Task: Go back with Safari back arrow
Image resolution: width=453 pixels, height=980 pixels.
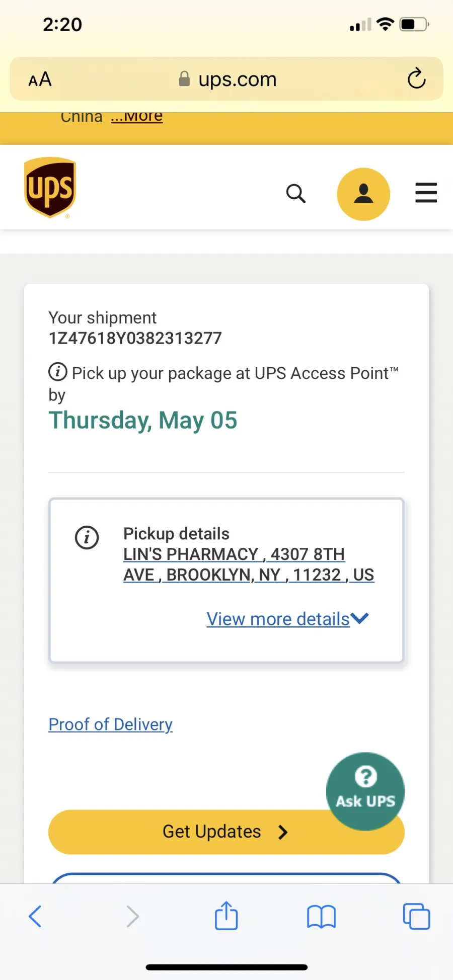Action: point(35,916)
